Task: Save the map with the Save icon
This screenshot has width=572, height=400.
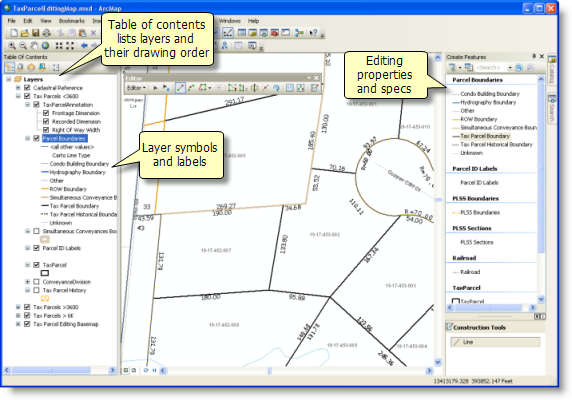Action: point(35,33)
